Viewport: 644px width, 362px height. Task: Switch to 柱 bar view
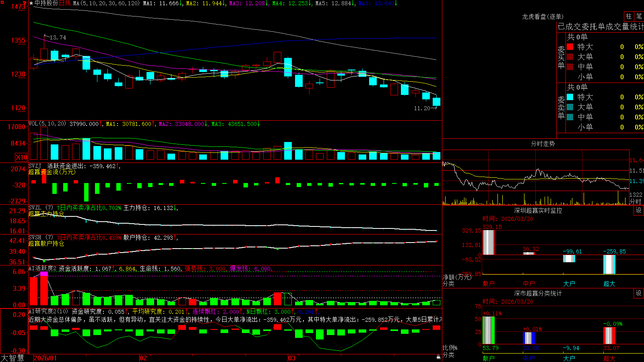[629, 16]
